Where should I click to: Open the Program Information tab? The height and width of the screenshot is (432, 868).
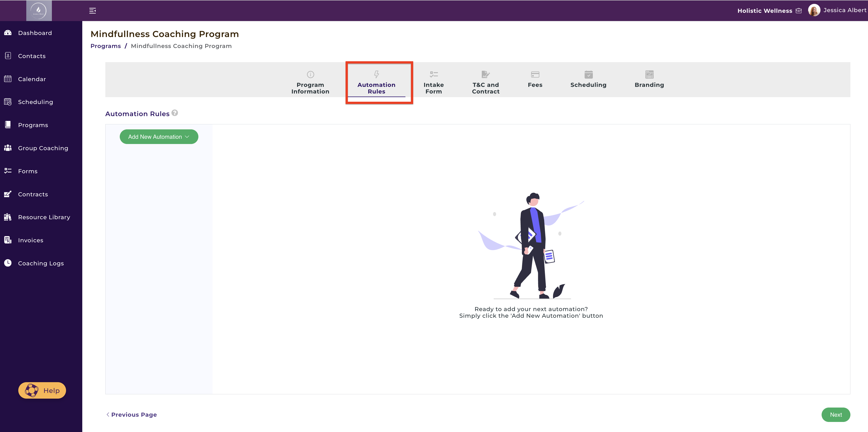310,83
